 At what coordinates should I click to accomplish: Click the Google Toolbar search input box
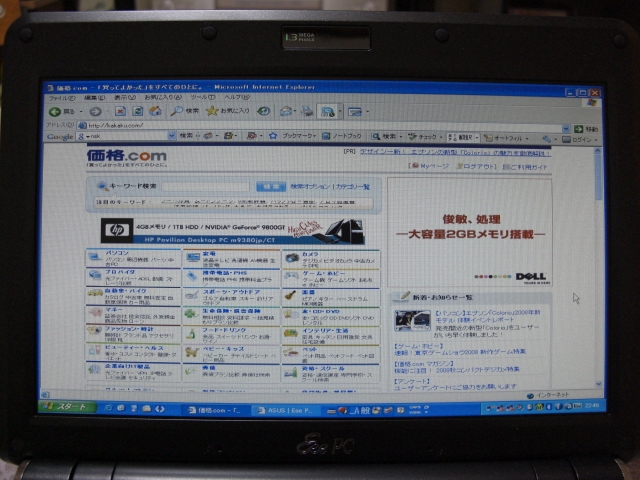127,136
